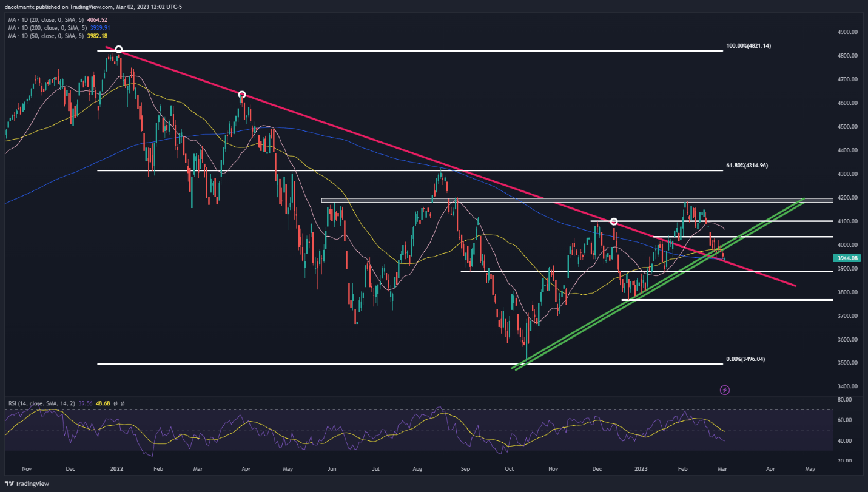Click the purple RSI value 39.56
The height and width of the screenshot is (492, 868).
point(86,403)
